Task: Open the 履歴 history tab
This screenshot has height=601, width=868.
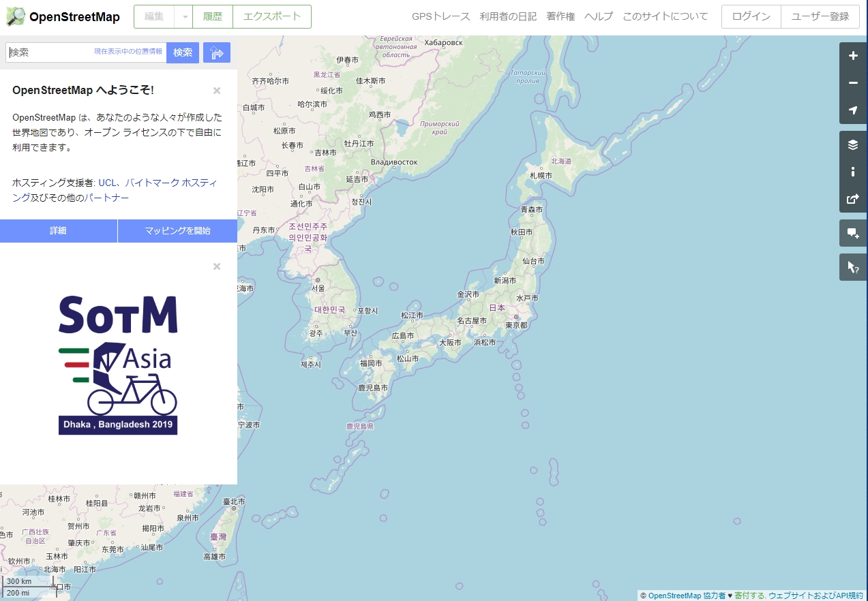Action: (x=213, y=16)
